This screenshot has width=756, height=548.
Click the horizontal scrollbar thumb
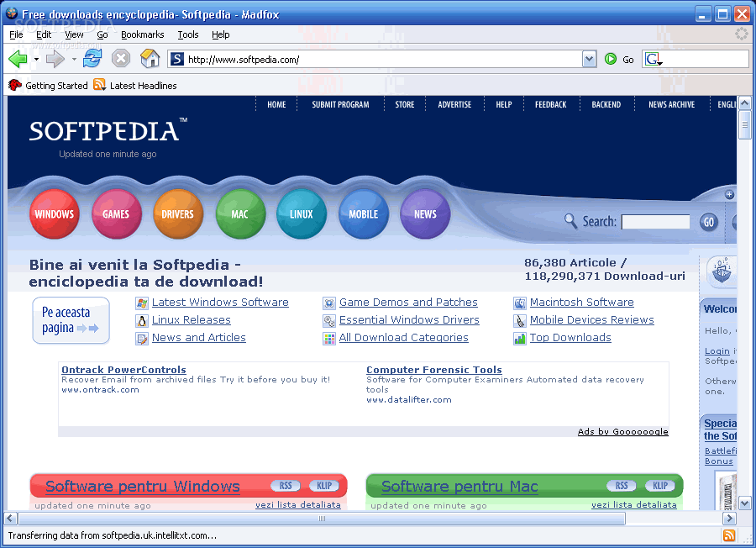[x=322, y=519]
